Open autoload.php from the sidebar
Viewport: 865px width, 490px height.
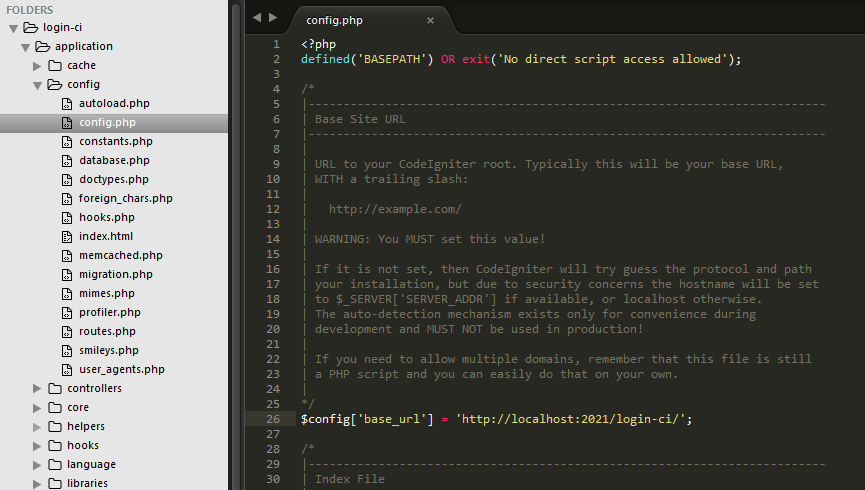pyautogui.click(x=114, y=104)
